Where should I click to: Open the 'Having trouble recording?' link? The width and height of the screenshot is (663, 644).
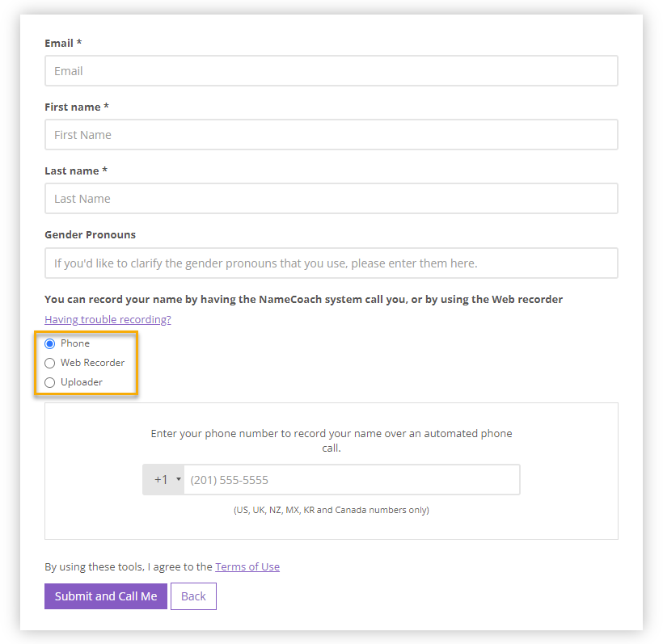pos(107,319)
